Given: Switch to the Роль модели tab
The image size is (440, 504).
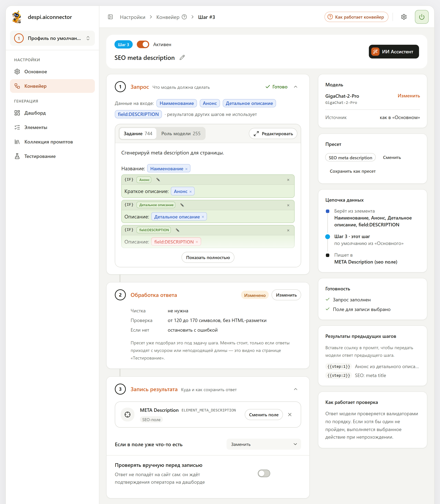Looking at the screenshot, I should point(181,133).
